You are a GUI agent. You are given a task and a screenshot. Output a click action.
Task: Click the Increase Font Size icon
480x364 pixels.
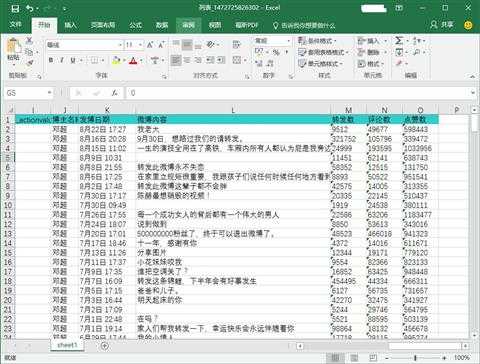coord(150,45)
